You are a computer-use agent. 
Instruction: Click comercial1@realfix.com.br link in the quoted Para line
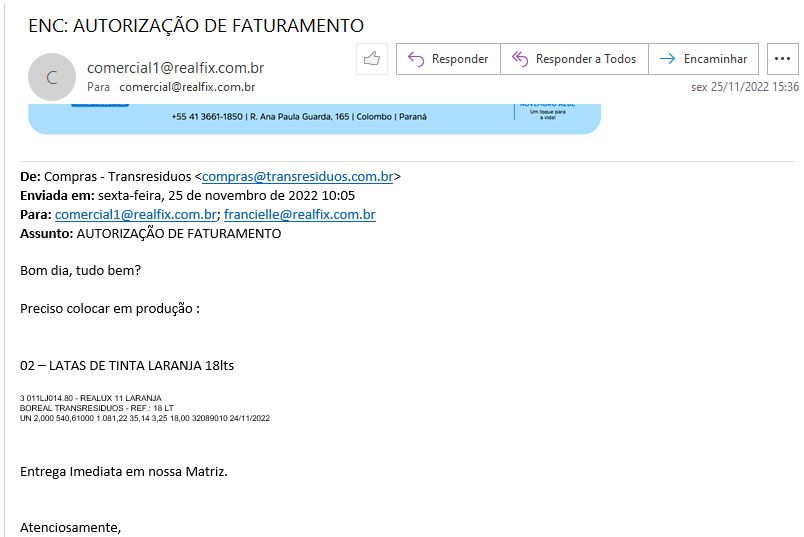[x=136, y=215]
